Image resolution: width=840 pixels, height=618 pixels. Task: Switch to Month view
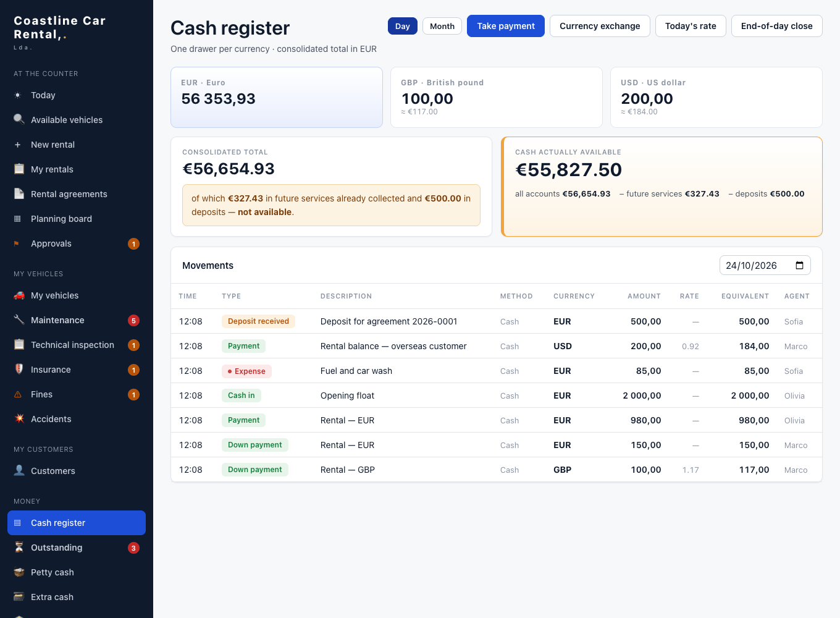pyautogui.click(x=442, y=26)
